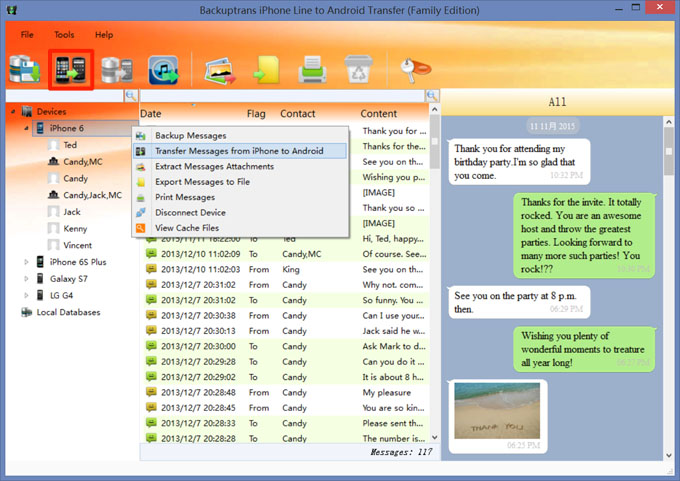Click the iPhone to Android transfer toolbar icon

[x=71, y=70]
